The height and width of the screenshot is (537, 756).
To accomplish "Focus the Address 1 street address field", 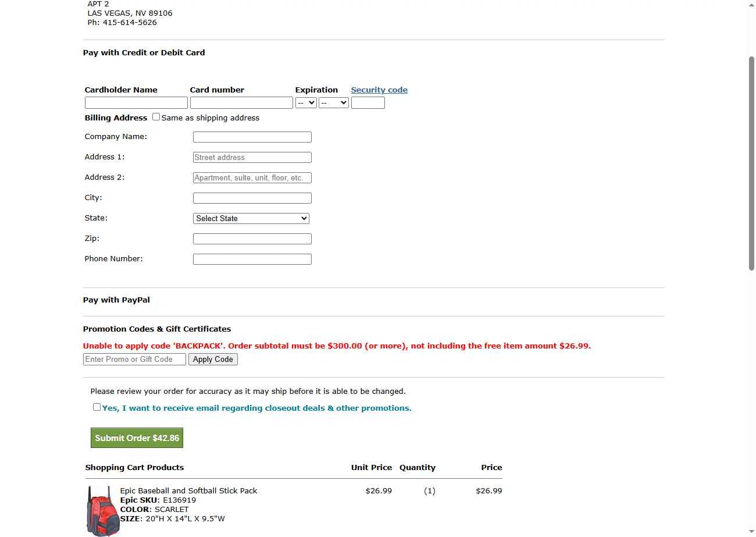I will (x=252, y=158).
